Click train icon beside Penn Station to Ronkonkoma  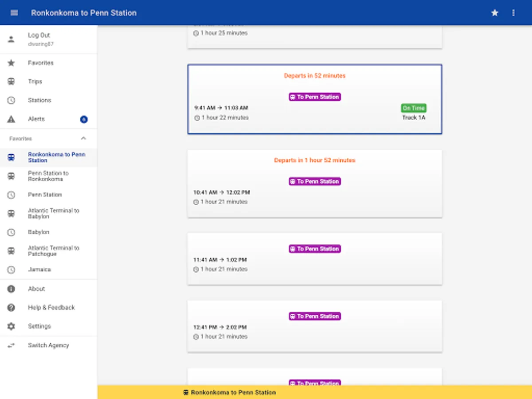[x=11, y=176]
